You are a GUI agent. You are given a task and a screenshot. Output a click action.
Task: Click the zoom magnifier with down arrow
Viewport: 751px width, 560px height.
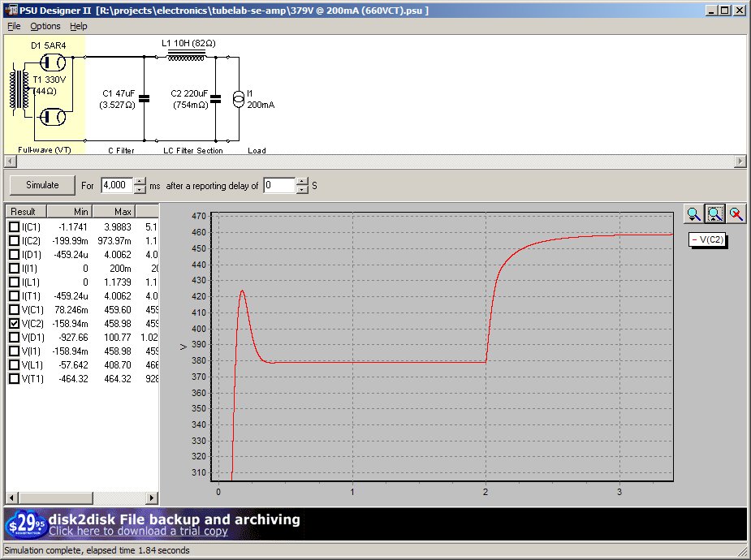click(x=693, y=213)
